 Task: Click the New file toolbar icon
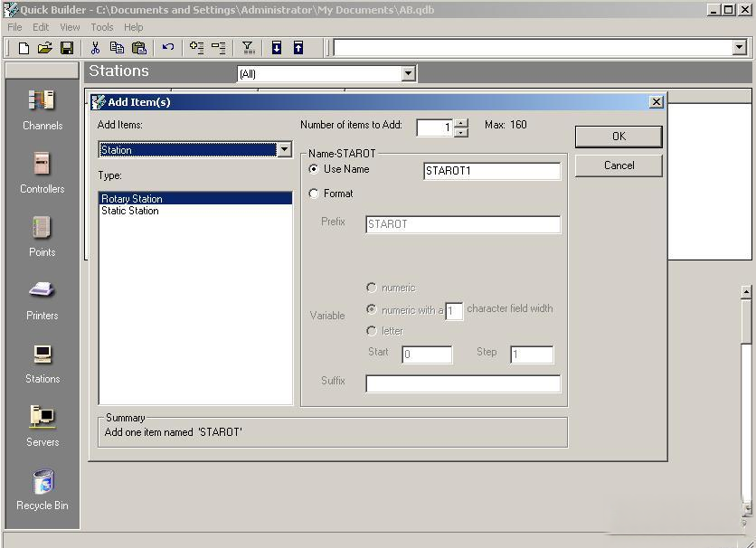pyautogui.click(x=24, y=48)
